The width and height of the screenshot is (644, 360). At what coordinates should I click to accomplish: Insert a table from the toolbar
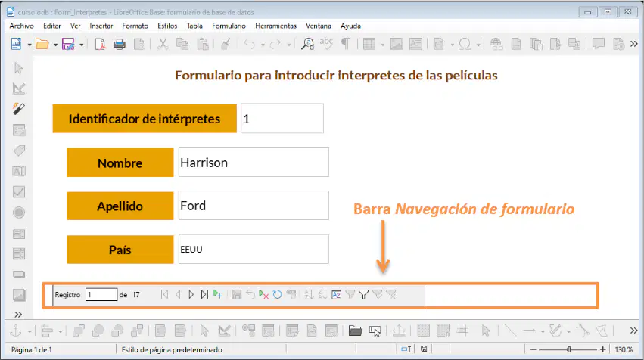(369, 44)
